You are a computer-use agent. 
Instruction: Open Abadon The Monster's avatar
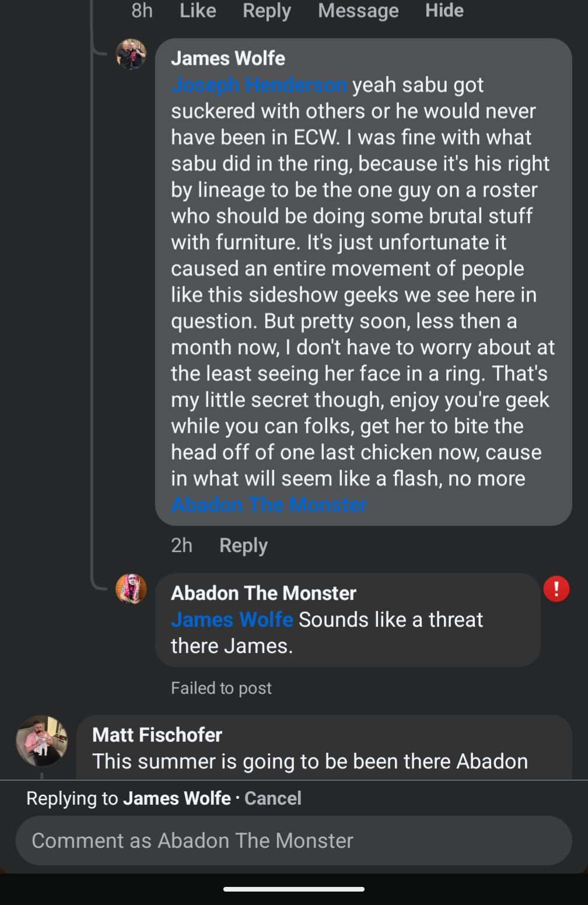pyautogui.click(x=131, y=588)
